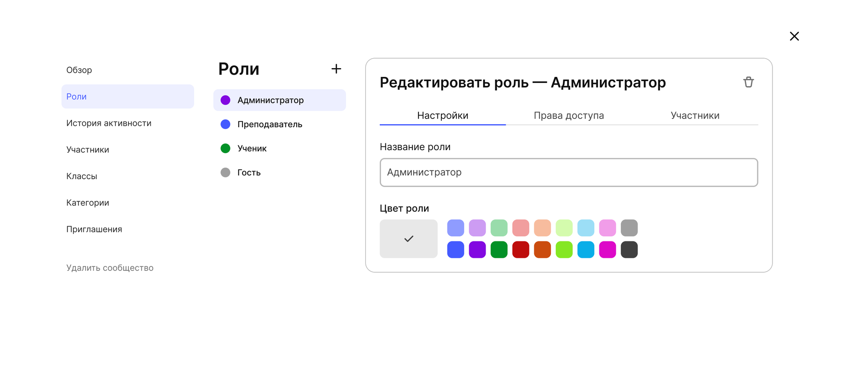Viewport: 868px width, 379px height.
Task: Switch to Настройки tab
Action: (x=443, y=115)
